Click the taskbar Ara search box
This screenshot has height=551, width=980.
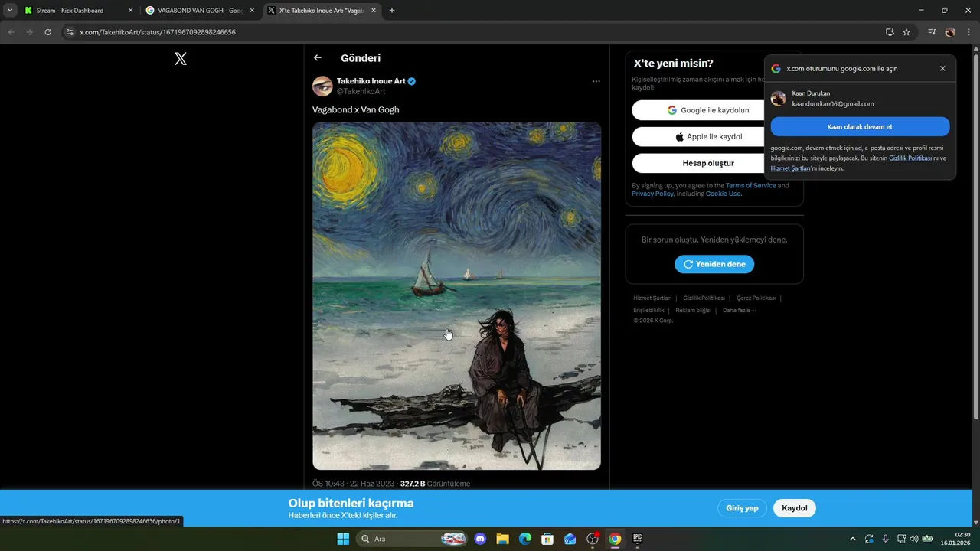[412, 539]
